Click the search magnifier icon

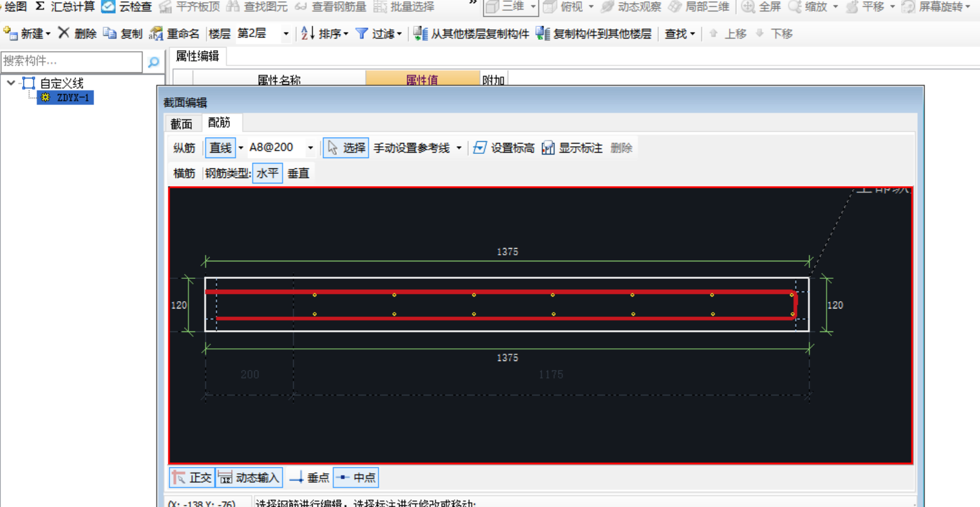[153, 62]
